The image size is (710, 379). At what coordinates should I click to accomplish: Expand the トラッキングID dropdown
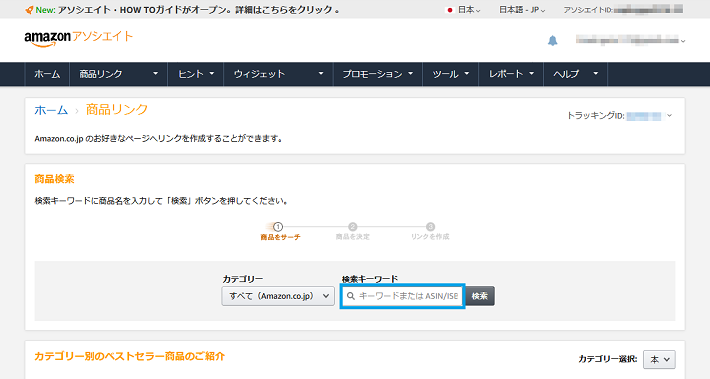click(x=669, y=116)
